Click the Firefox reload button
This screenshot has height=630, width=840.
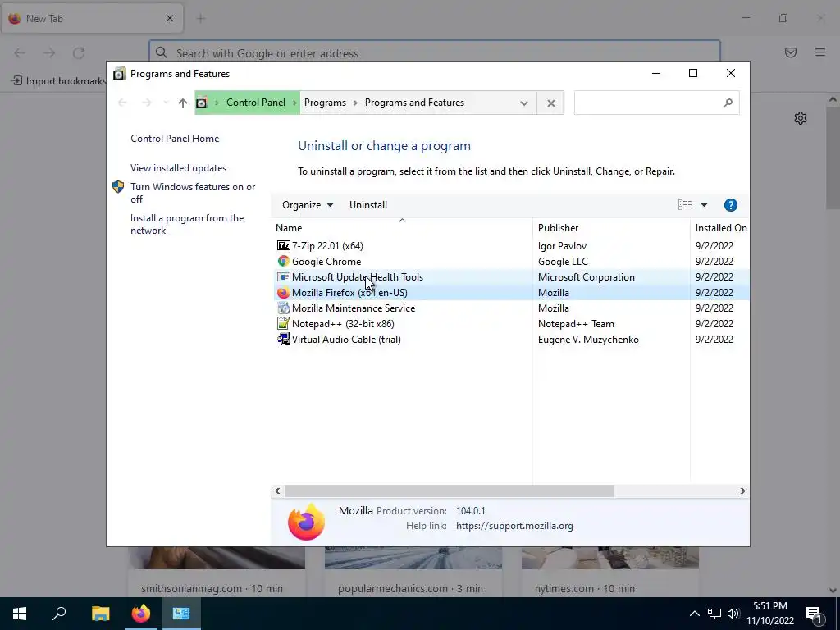79,53
